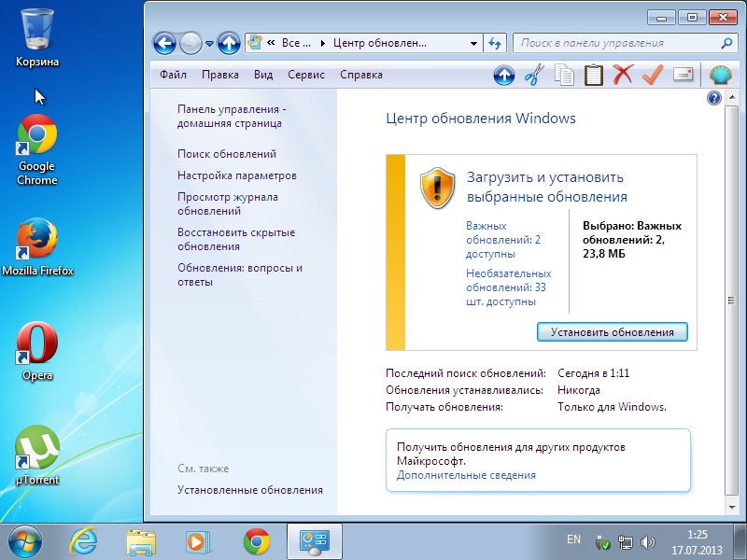
Task: Select the Opera desktop shortcut
Action: pos(37,352)
